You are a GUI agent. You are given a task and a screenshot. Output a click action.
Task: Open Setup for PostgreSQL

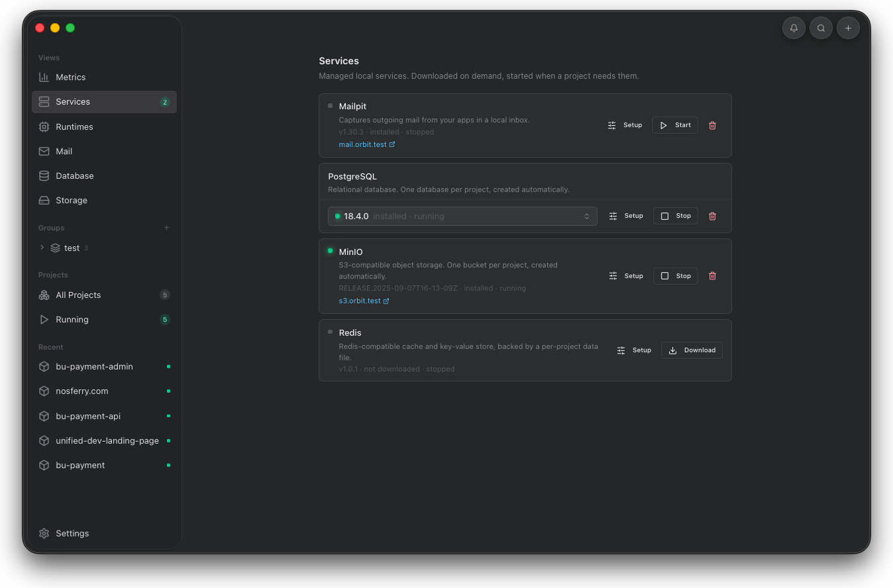point(626,216)
